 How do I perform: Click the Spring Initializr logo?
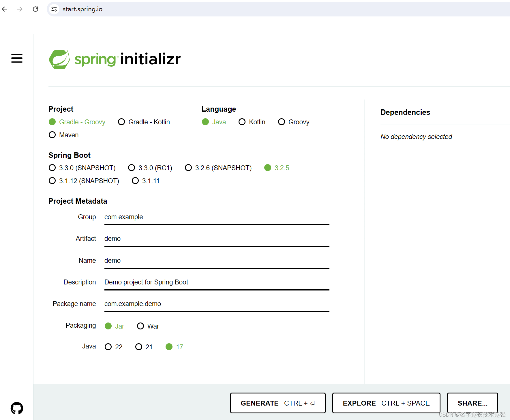pyautogui.click(x=115, y=59)
